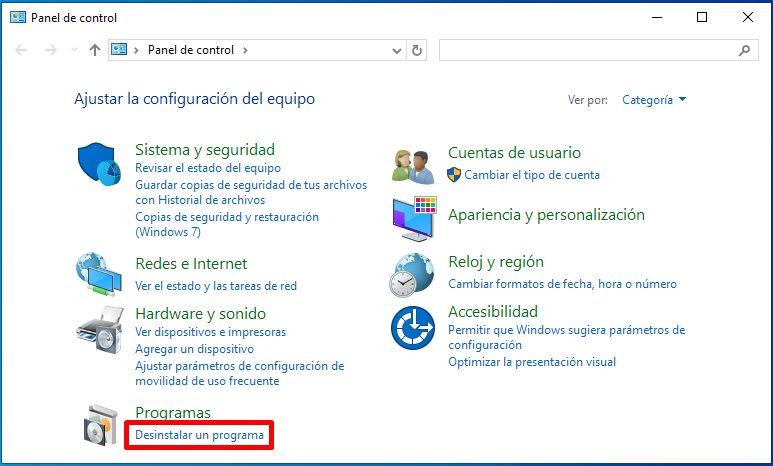Minimize the Panel de control window
This screenshot has width=773, height=466.
[x=657, y=17]
